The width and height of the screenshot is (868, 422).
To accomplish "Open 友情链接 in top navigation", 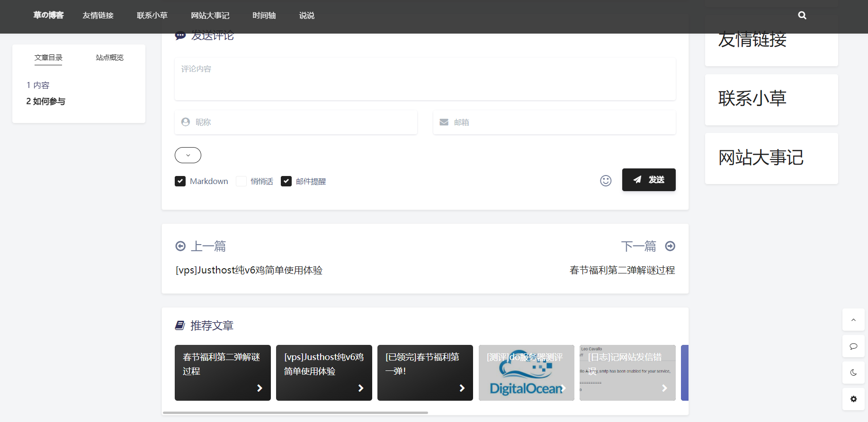I will [98, 15].
